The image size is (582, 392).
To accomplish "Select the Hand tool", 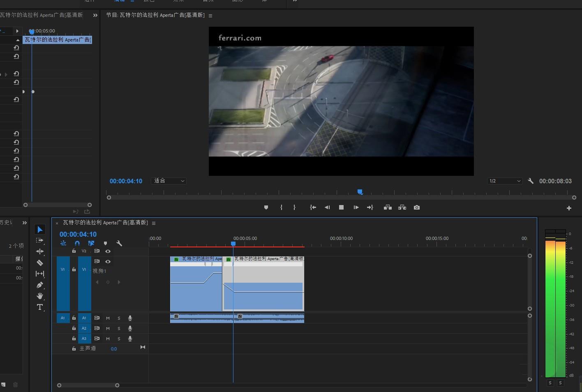I will pos(40,296).
